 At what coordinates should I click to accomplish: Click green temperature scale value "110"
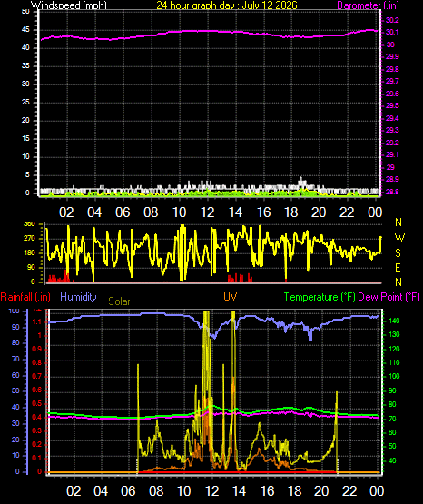pos(394,362)
